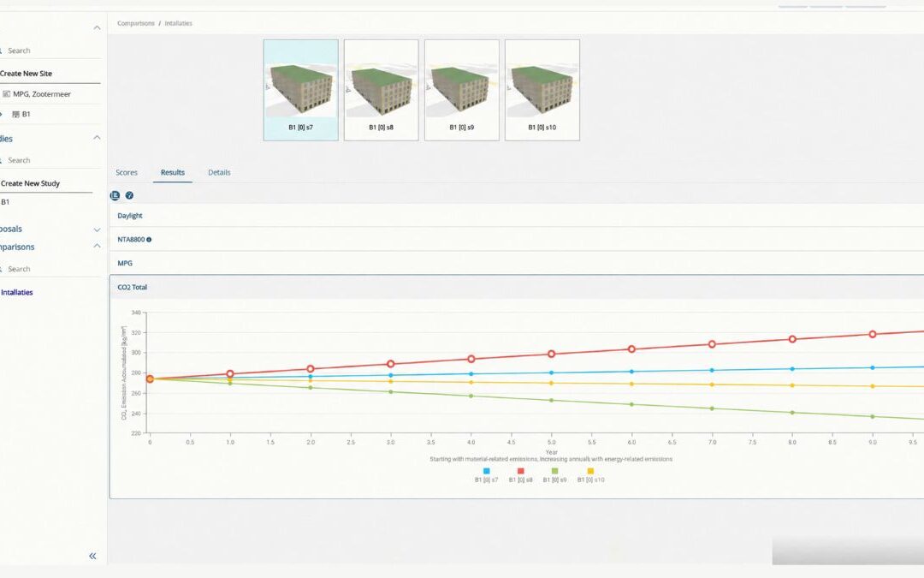Image resolution: width=924 pixels, height=578 pixels.
Task: Expand the MPG results panel
Action: coord(517,263)
